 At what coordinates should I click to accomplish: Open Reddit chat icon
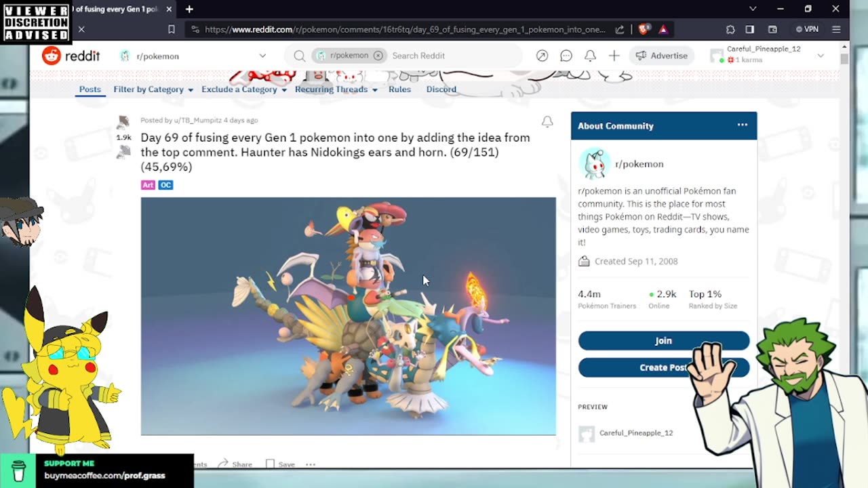(x=566, y=56)
